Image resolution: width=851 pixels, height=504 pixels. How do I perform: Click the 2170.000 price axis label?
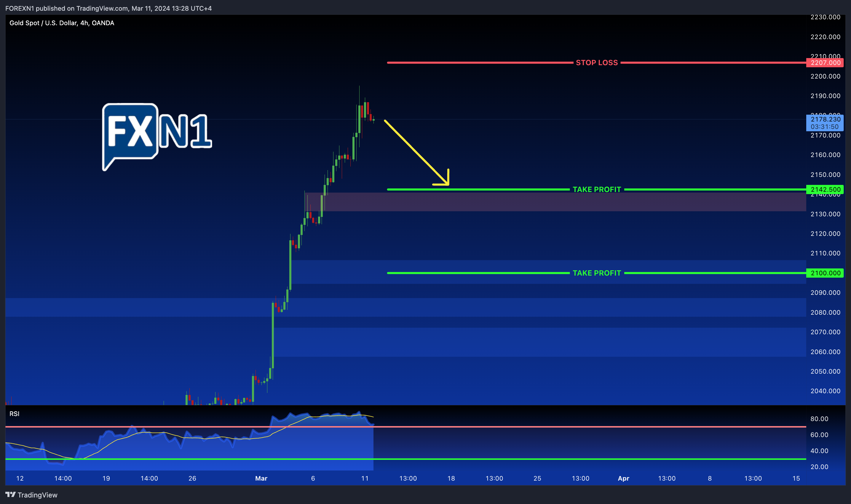(825, 135)
